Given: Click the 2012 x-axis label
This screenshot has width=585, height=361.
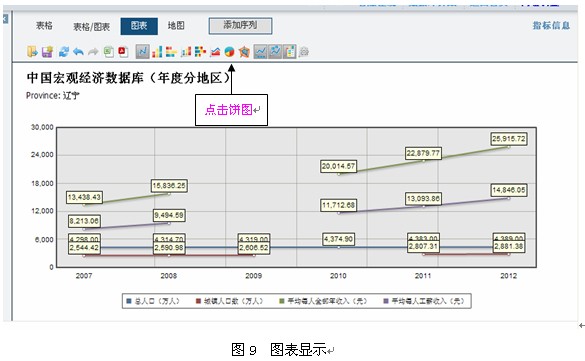Looking at the screenshot, I should point(509,276).
